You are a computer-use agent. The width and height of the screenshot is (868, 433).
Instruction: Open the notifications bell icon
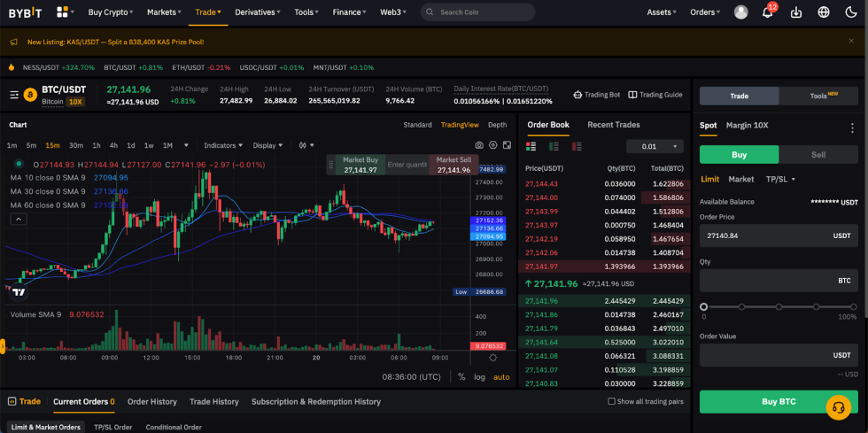pos(767,12)
